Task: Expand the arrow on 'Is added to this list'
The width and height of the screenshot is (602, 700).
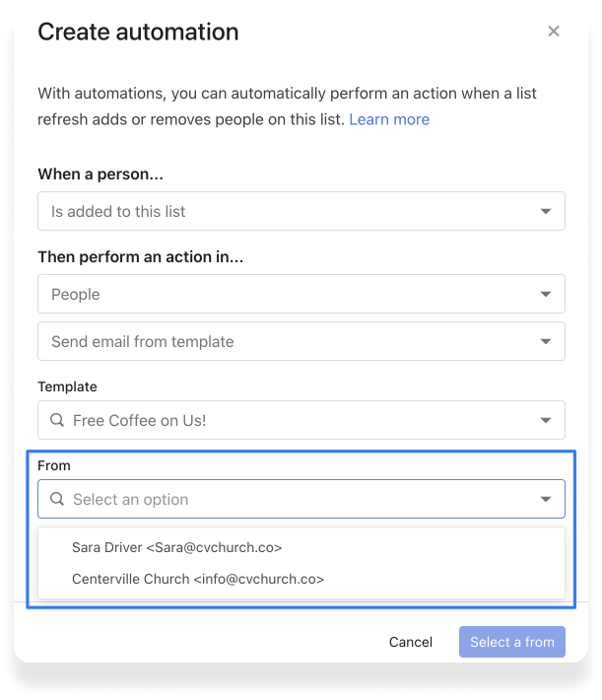Action: click(546, 211)
